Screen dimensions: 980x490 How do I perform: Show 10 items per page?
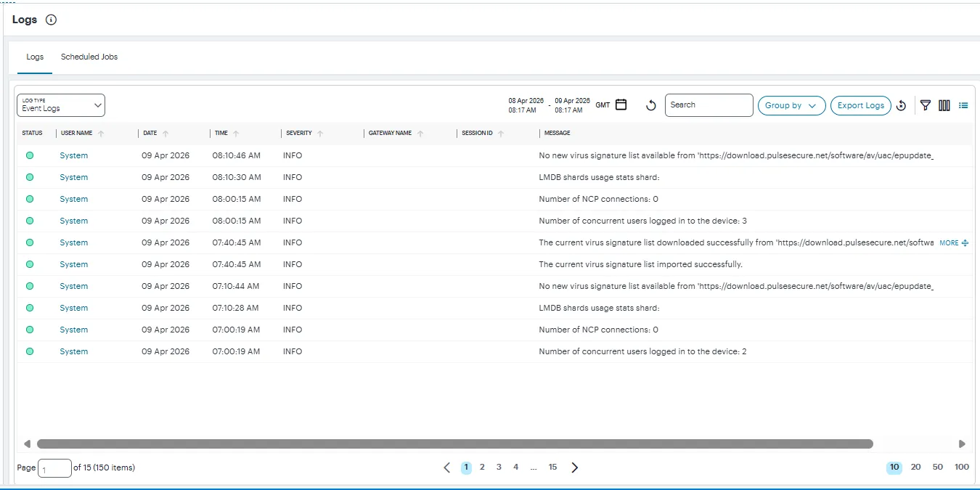click(894, 467)
